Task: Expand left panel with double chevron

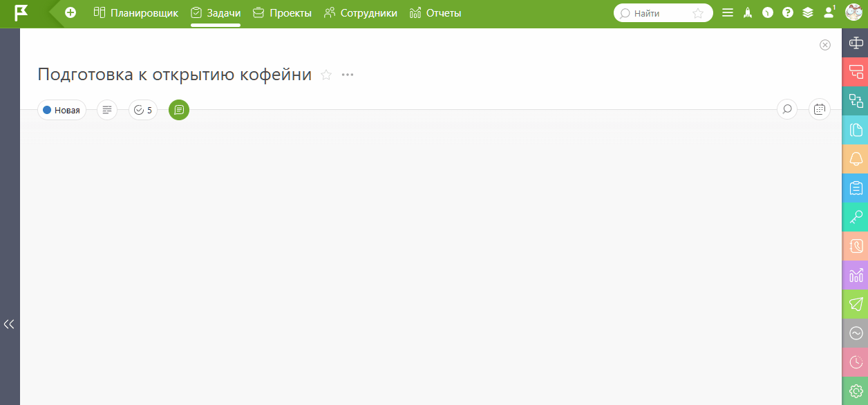Action: pyautogui.click(x=9, y=324)
